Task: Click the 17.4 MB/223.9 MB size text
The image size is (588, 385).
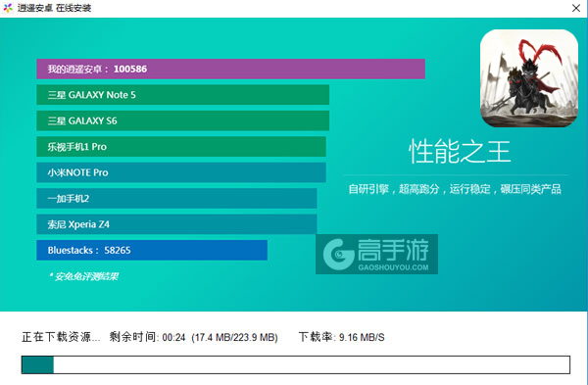Action: [x=235, y=337]
